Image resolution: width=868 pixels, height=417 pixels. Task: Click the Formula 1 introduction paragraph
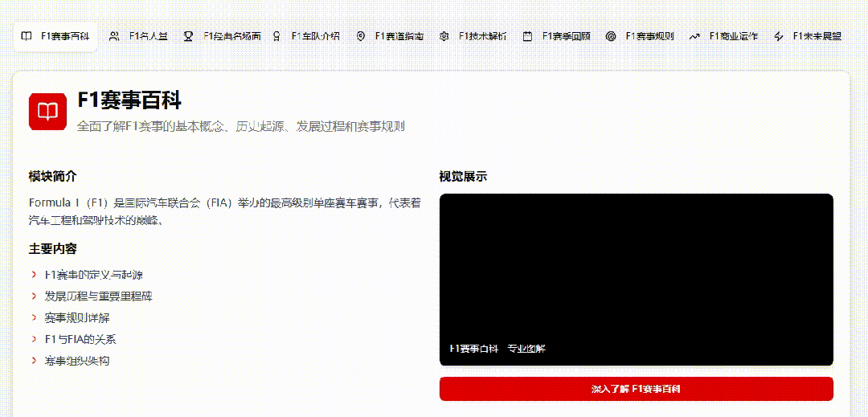point(225,211)
